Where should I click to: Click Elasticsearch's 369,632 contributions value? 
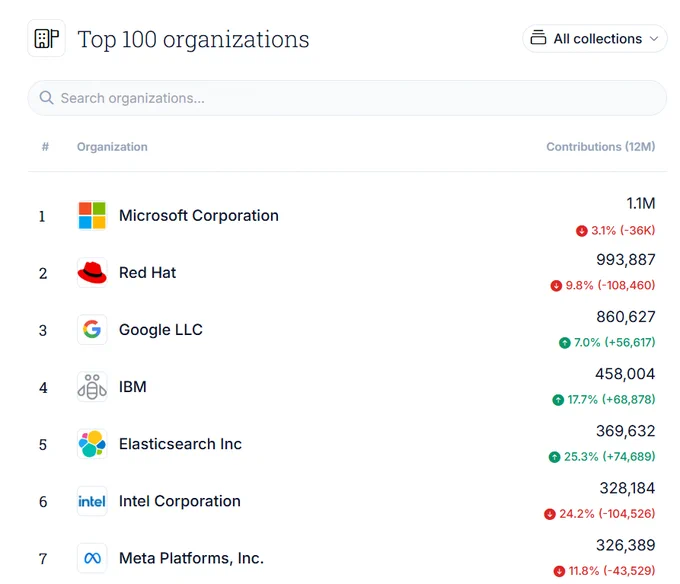coord(626,431)
